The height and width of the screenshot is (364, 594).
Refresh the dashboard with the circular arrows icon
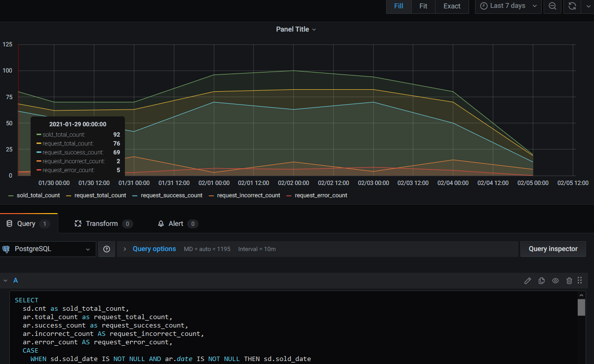(x=572, y=6)
